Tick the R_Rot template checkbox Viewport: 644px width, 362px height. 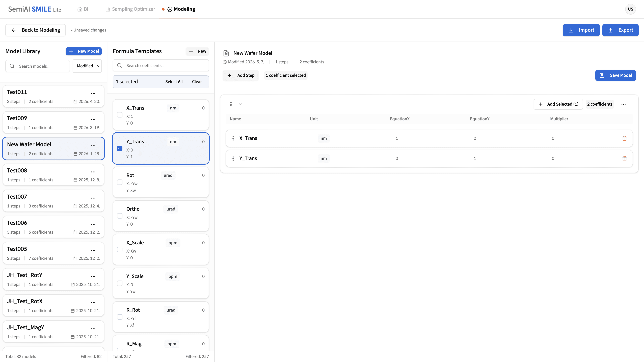[120, 317]
